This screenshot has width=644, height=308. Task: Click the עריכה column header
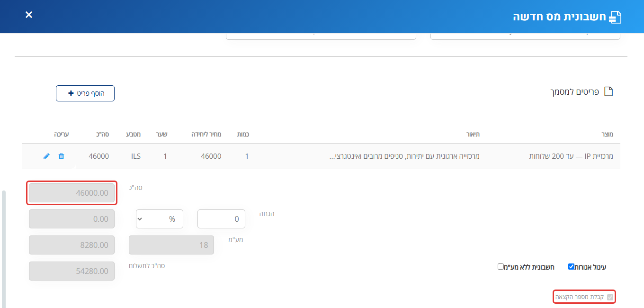(61, 134)
